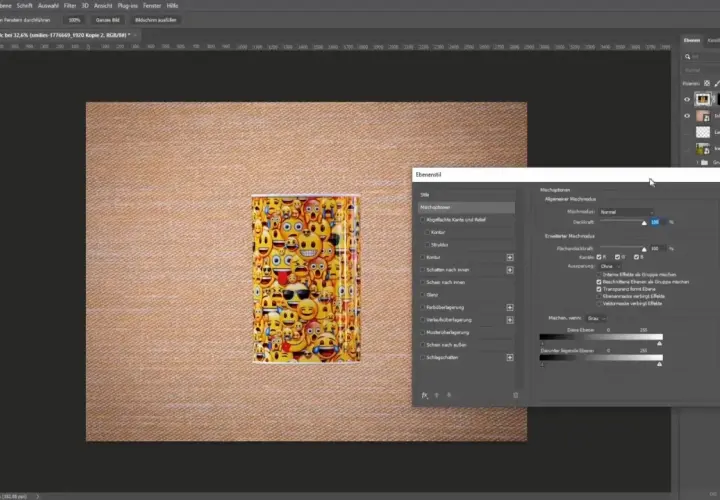Open the Filter menu
The image size is (720, 500).
(x=70, y=6)
